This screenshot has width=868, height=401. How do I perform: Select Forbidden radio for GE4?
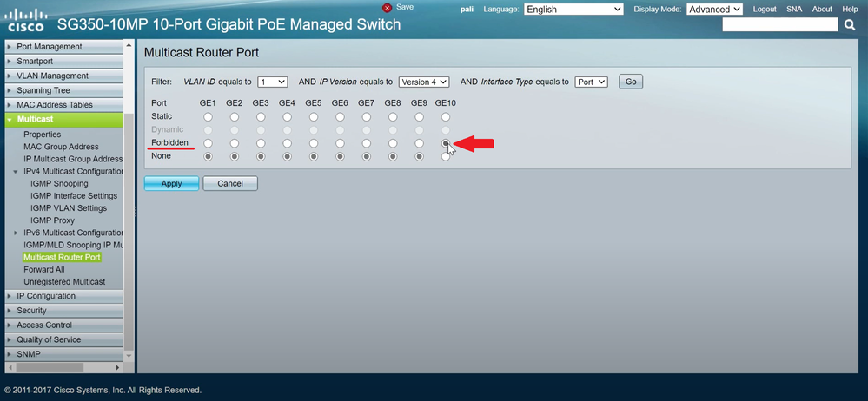coord(287,143)
